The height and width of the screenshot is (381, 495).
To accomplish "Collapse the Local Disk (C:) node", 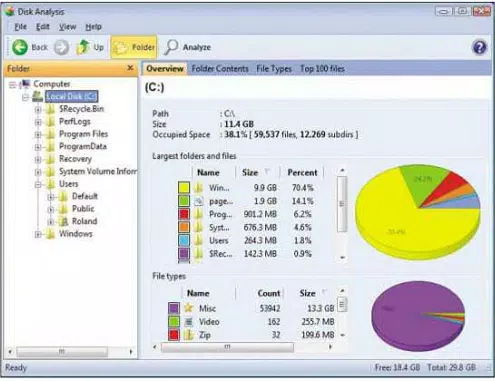I will [x=25, y=98].
